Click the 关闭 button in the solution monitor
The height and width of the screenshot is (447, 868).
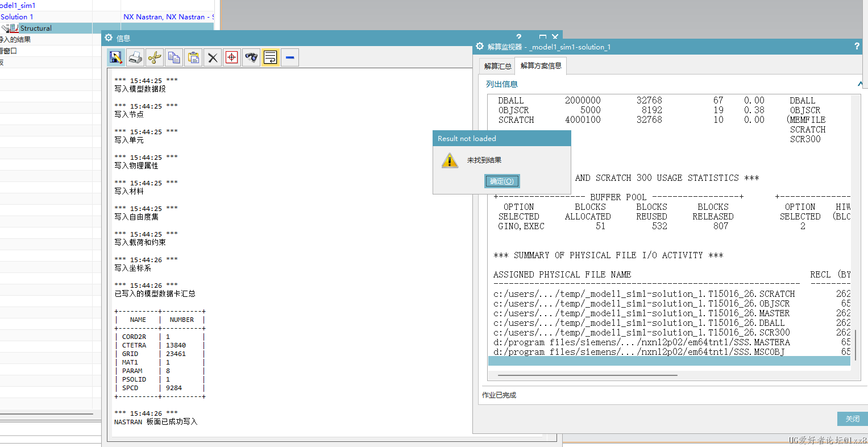coord(852,419)
